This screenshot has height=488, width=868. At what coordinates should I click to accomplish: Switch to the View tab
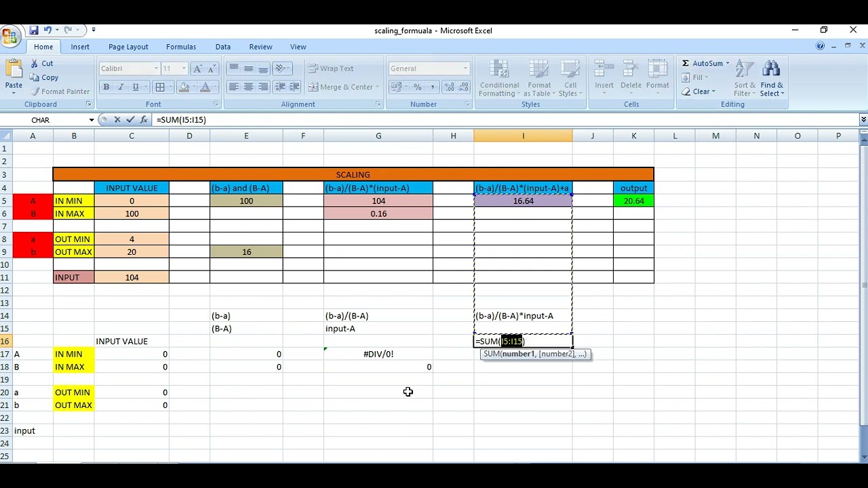tap(298, 47)
